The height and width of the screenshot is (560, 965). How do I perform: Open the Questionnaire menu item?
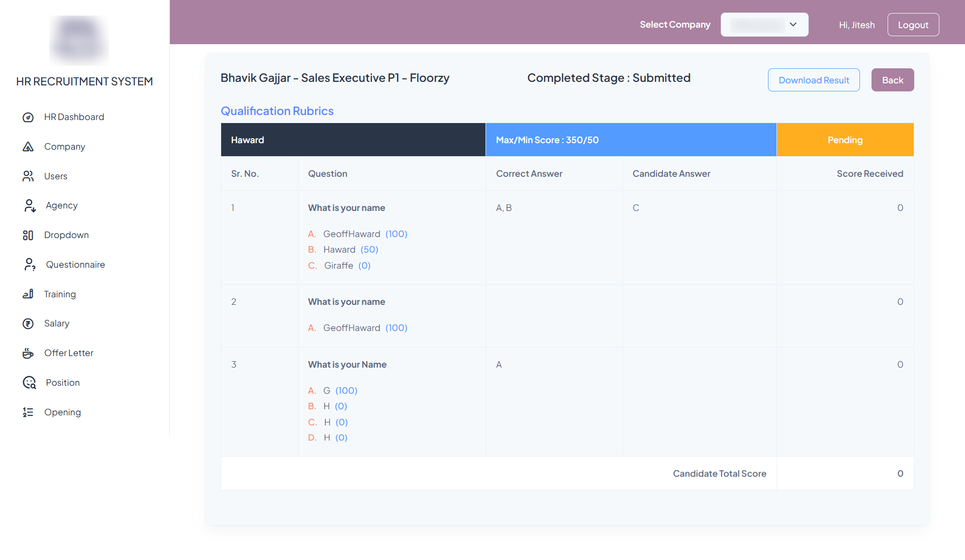(x=75, y=265)
